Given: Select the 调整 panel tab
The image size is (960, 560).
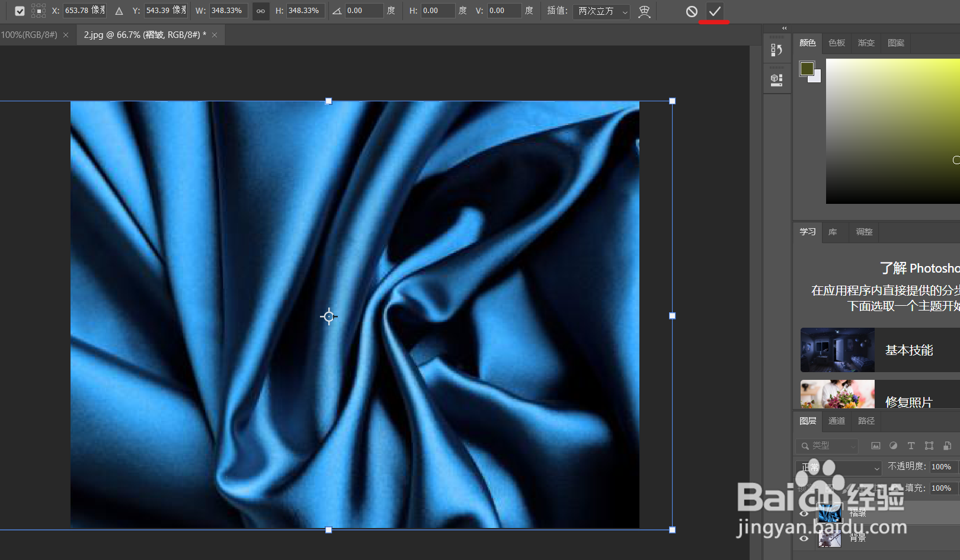Looking at the screenshot, I should coord(864,232).
